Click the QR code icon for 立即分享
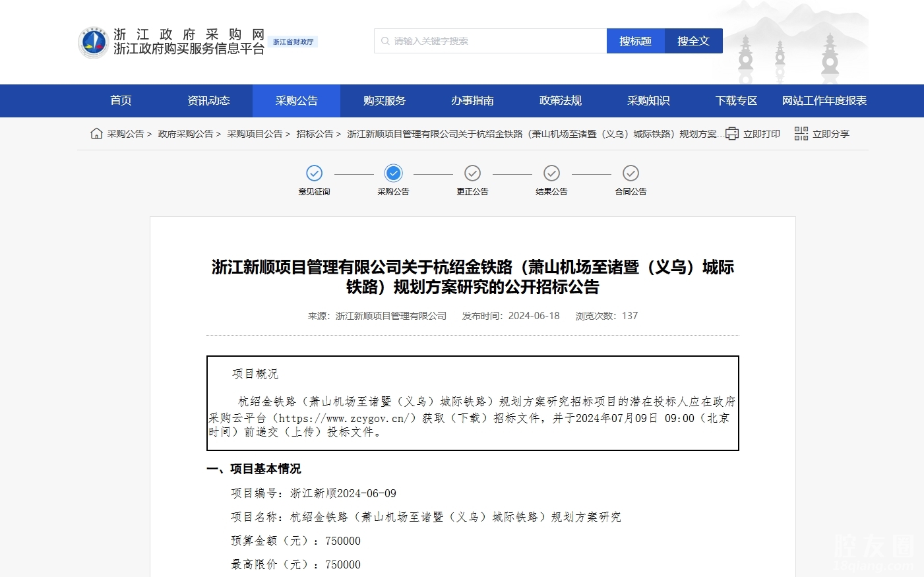 (801, 134)
